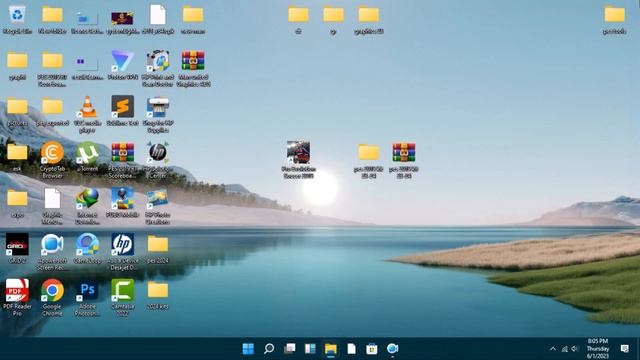Open Sublime Text shortcut

(122, 107)
